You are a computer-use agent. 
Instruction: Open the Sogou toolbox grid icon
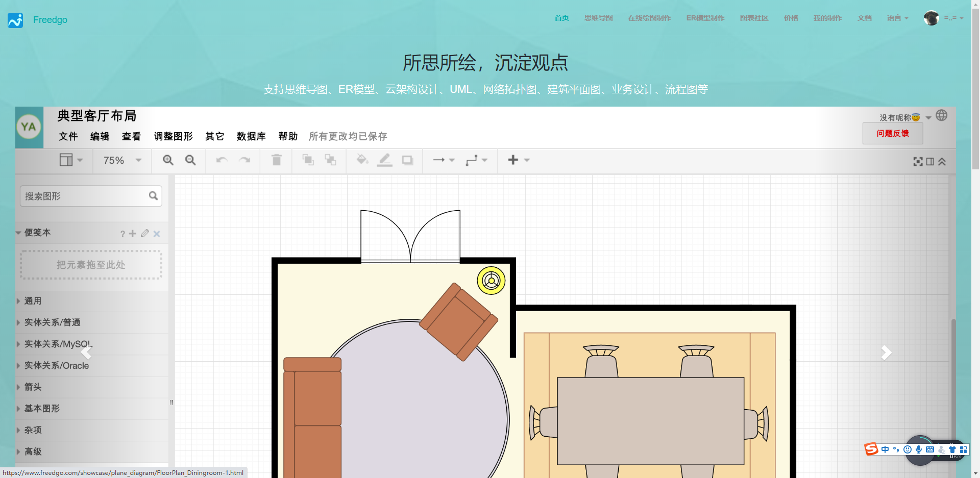964,449
